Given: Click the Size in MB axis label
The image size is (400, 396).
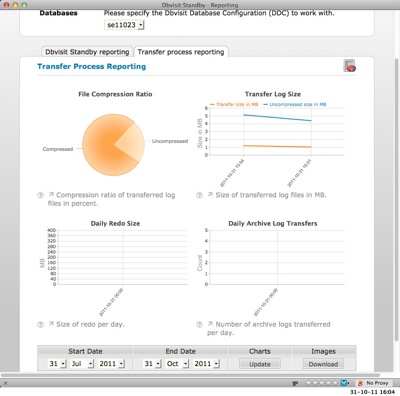Looking at the screenshot, I should [x=200, y=133].
